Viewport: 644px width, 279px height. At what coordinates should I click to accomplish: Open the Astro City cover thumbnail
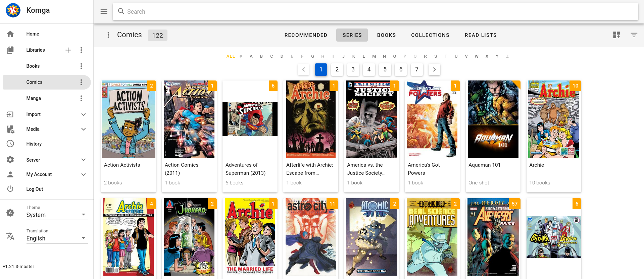click(x=311, y=237)
